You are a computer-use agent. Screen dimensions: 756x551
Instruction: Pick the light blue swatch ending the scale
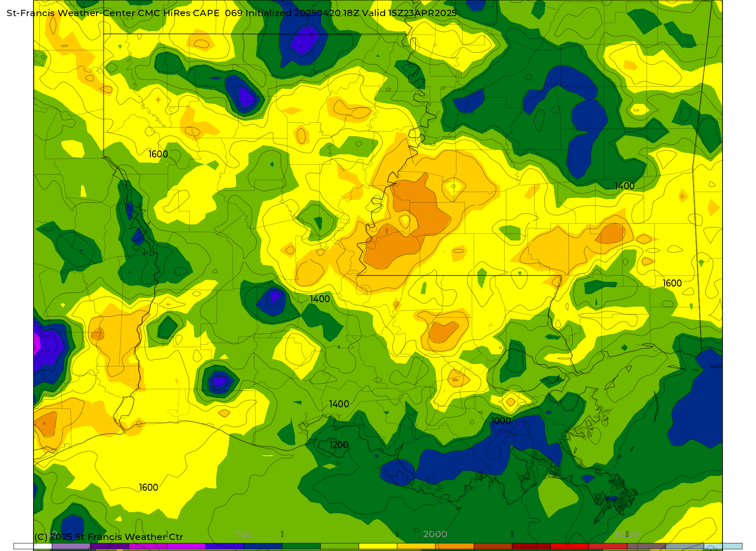pos(723,546)
